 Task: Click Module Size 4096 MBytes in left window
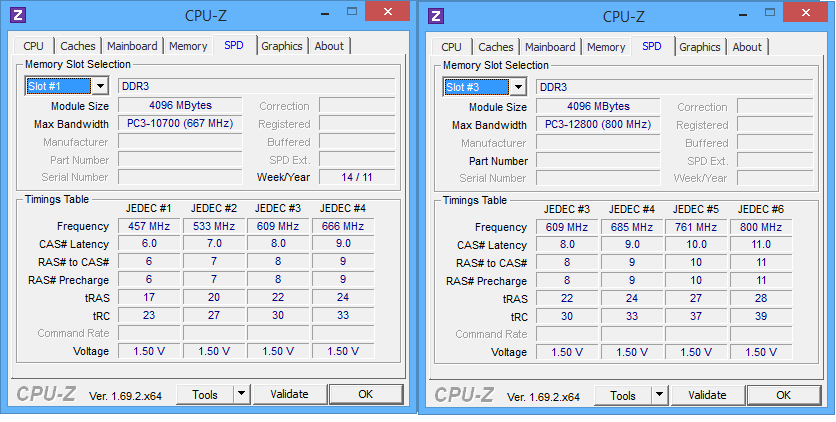180,106
